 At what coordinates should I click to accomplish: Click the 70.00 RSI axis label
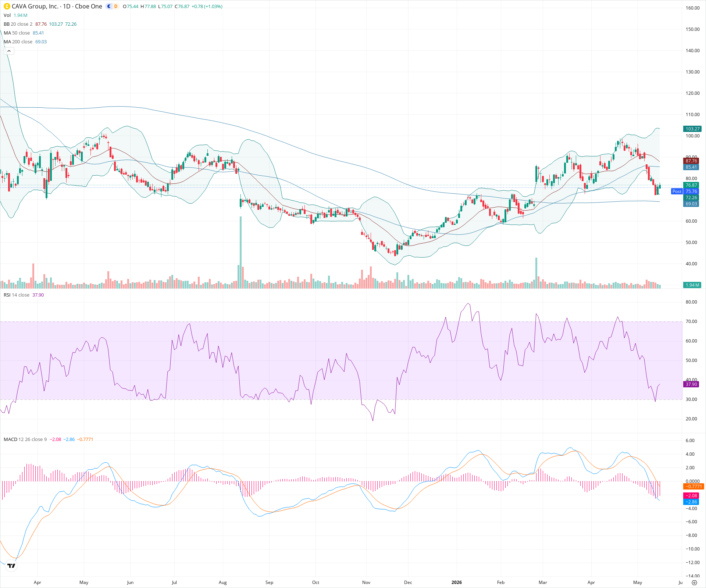[x=691, y=322]
